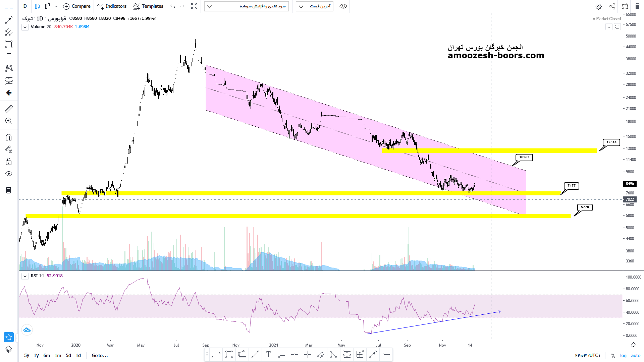Collapse the Volume indicator legend arrow
Image resolution: width=644 pixels, height=362 pixels.
point(25,27)
